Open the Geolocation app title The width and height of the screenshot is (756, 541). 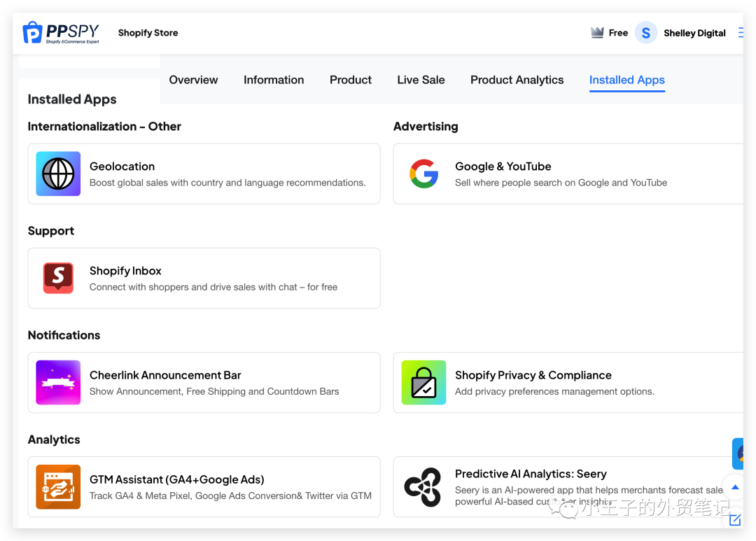click(122, 167)
